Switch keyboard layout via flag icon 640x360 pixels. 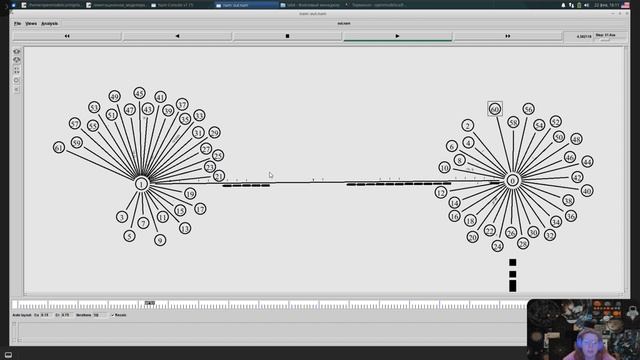[x=625, y=5]
